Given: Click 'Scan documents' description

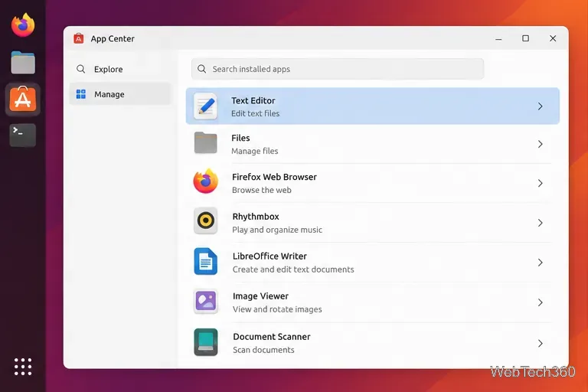Looking at the screenshot, I should 263,350.
